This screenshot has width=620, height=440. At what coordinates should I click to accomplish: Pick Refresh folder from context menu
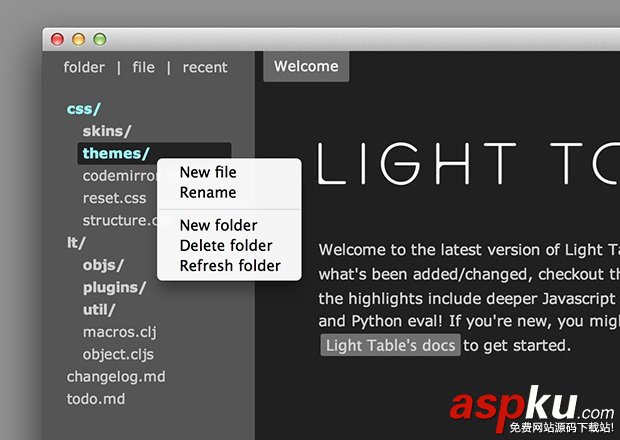coord(229,266)
